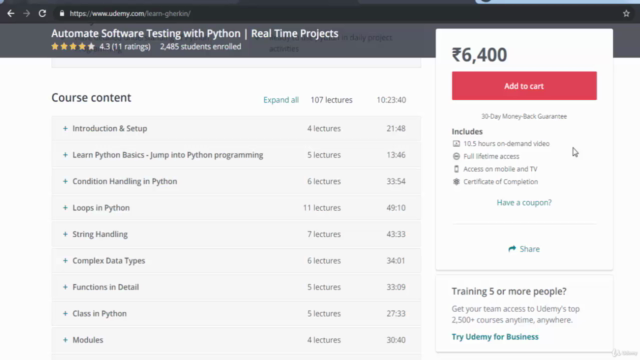The width and height of the screenshot is (640, 360).
Task: Click the ₹6,400 price text
Action: coord(479,55)
